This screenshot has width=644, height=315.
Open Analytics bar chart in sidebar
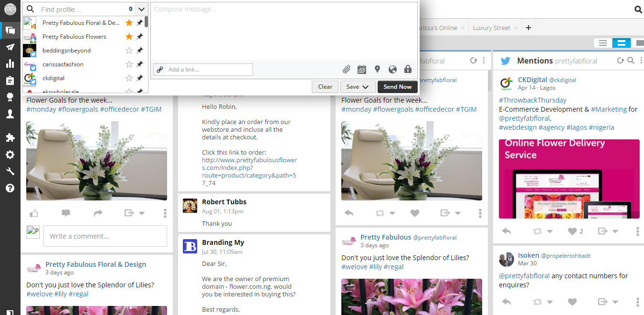10,64
